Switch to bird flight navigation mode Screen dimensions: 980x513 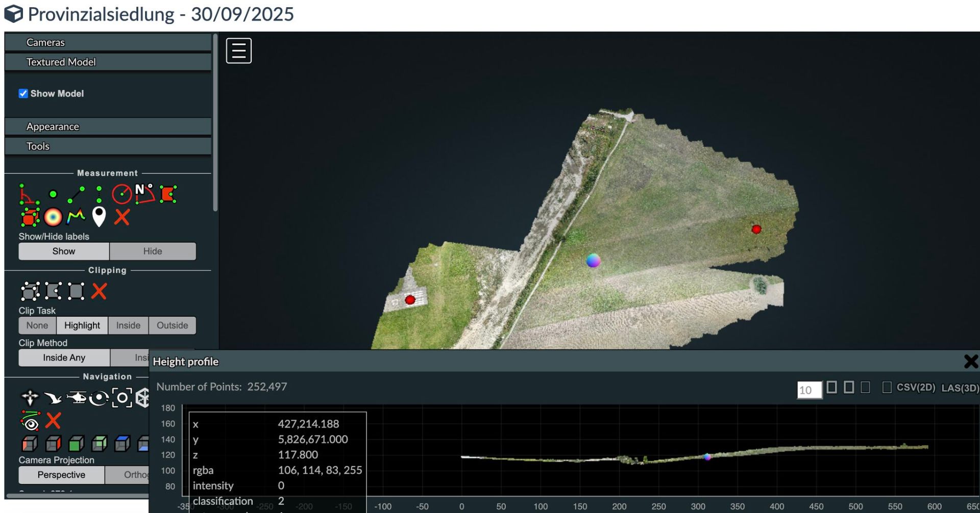coord(53,398)
